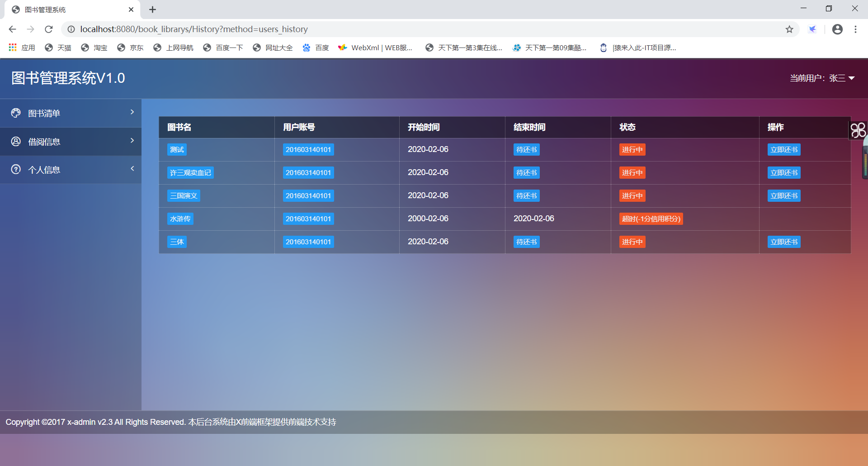868x466 pixels.
Task: Click the browser forward arrow
Action: pos(30,29)
